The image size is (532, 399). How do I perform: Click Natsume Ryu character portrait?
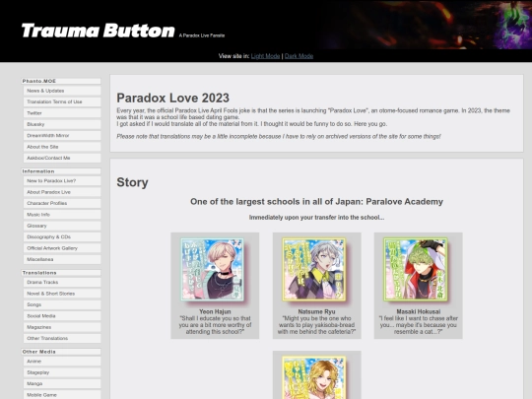click(314, 269)
